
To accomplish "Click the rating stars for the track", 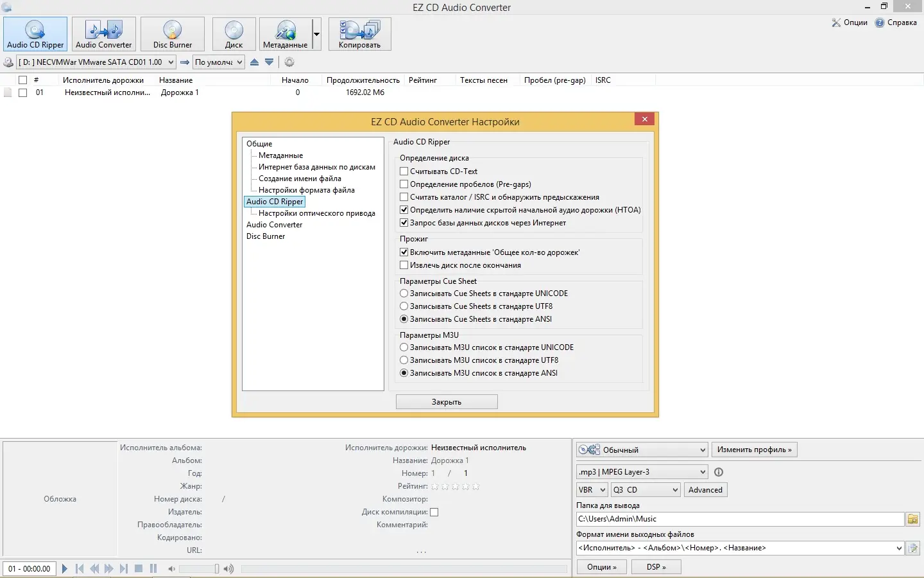I will [455, 487].
